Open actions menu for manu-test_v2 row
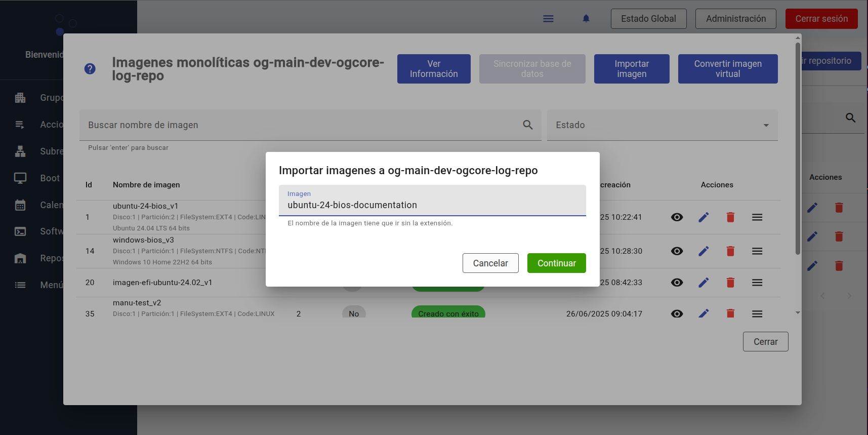 pyautogui.click(x=757, y=314)
